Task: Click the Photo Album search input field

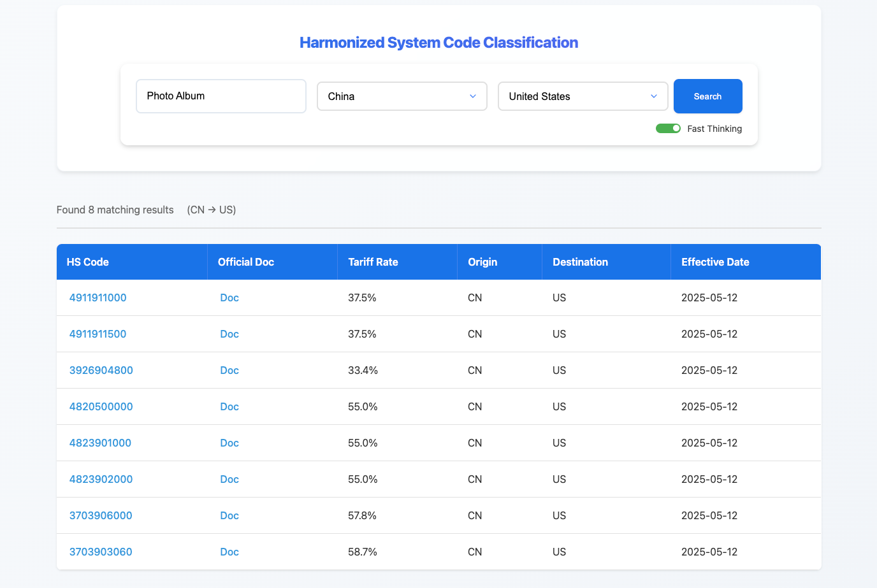Action: (221, 96)
